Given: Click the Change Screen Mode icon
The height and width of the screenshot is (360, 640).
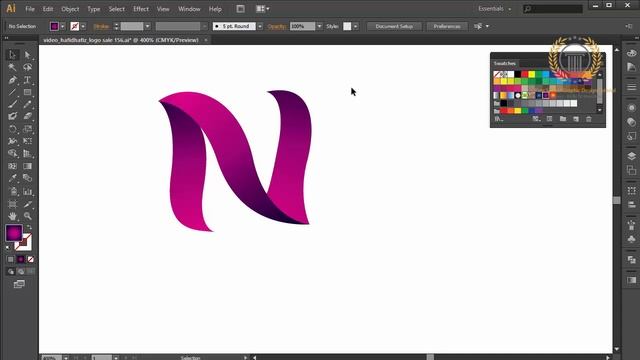Looking at the screenshot, I should (19, 284).
